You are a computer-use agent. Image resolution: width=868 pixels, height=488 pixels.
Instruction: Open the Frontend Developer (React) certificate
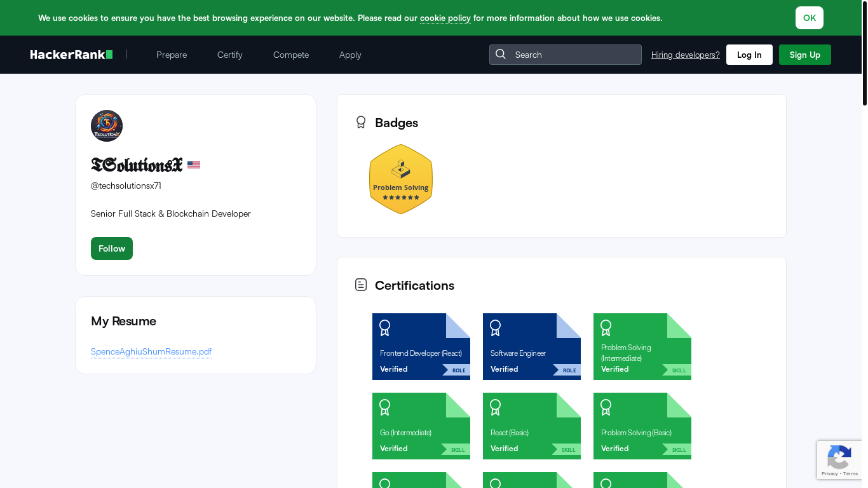point(421,346)
